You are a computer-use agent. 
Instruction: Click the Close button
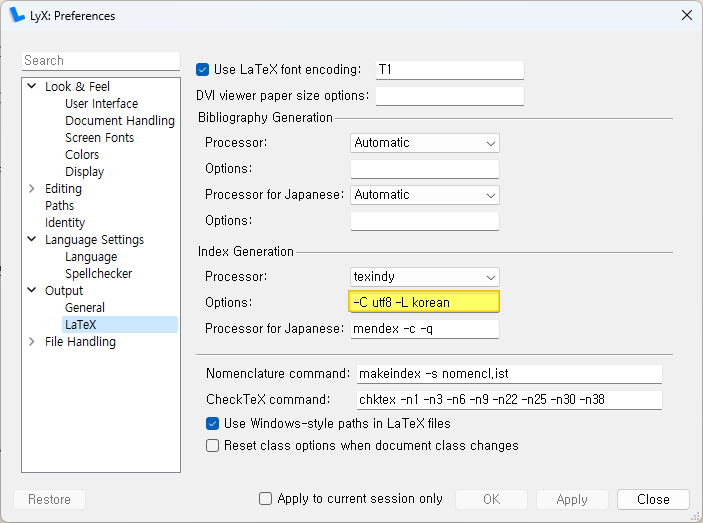653,499
